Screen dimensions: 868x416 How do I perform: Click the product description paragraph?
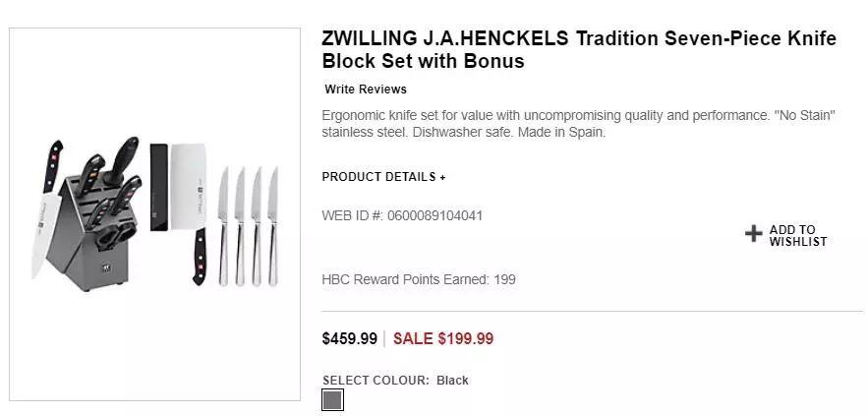tap(578, 123)
